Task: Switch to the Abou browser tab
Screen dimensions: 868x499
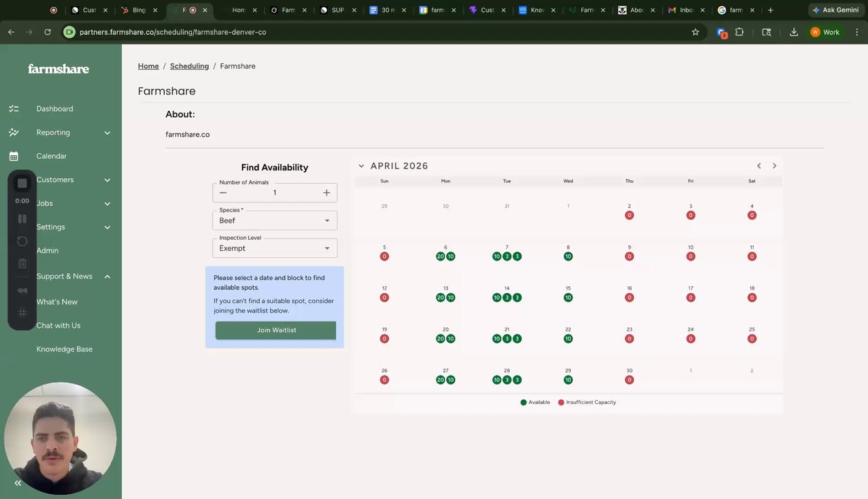Action: tap(637, 10)
